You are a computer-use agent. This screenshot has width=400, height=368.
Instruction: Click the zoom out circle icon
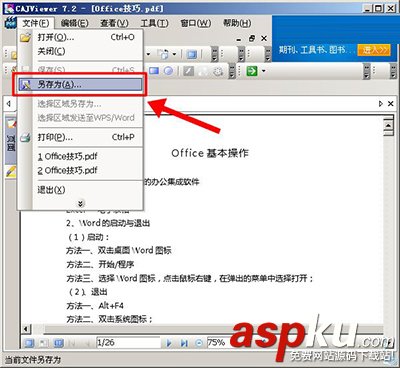tap(199, 343)
